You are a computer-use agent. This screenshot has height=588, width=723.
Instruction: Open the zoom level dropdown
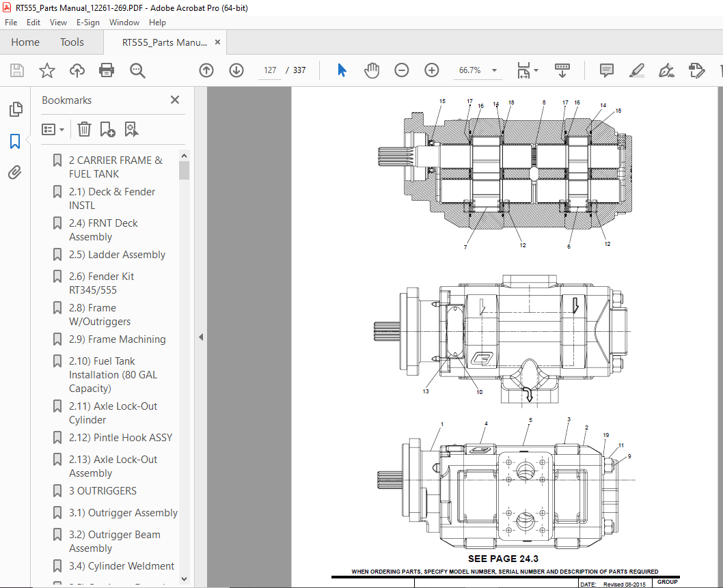pyautogui.click(x=494, y=70)
